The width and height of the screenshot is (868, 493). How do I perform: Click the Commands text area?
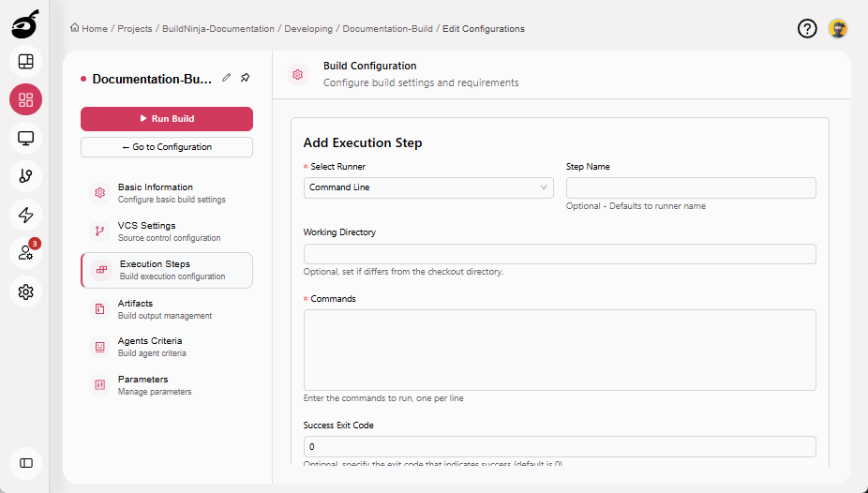click(x=560, y=350)
